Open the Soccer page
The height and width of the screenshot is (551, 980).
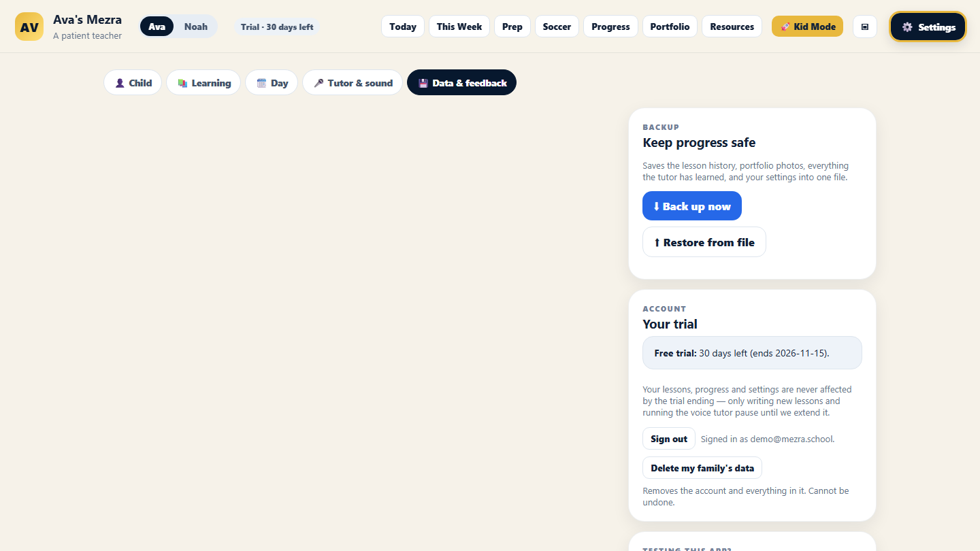point(557,27)
